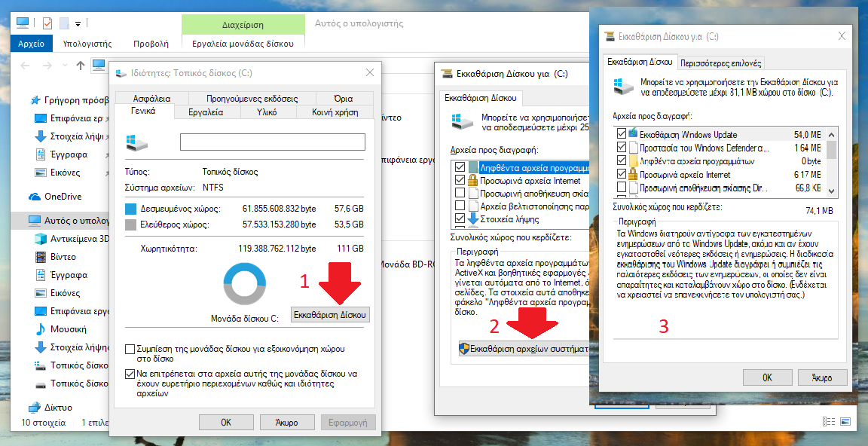Open the Αρχείο menu in Explorer
The image size is (868, 446).
[31, 43]
